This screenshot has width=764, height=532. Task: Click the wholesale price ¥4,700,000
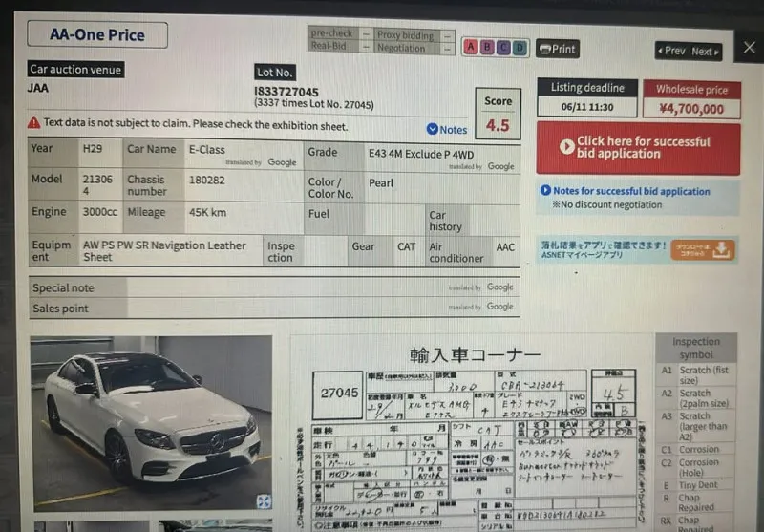point(691,109)
